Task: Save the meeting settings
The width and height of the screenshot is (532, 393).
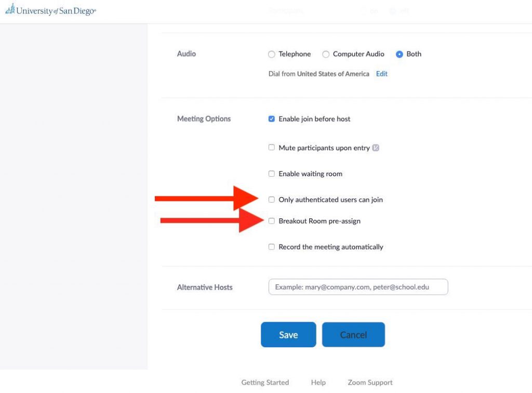Action: coord(288,335)
